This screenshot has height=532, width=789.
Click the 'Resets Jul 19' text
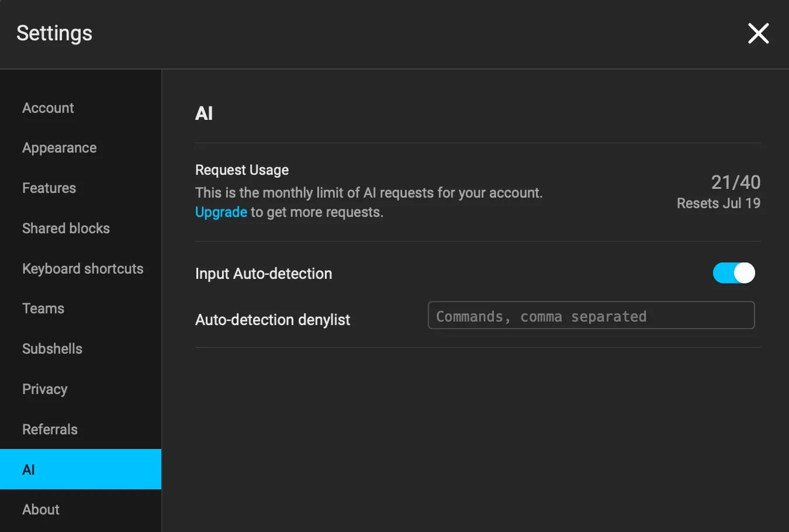[x=718, y=203]
